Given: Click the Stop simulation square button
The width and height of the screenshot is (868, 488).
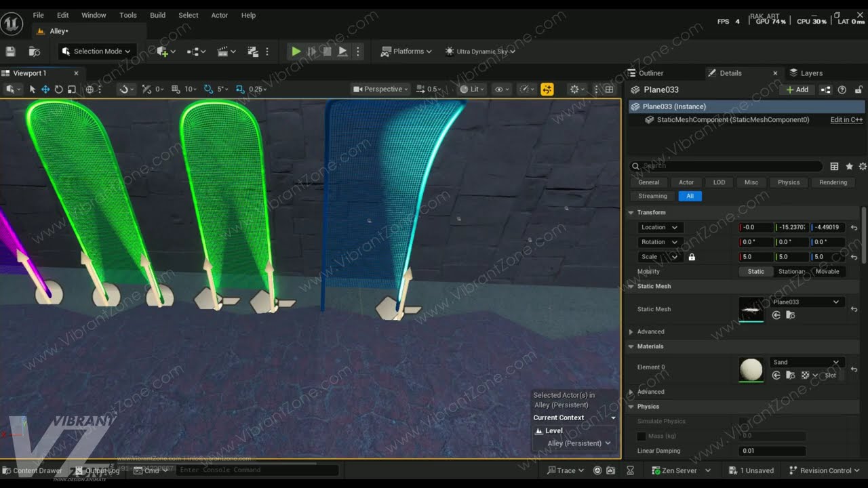Looking at the screenshot, I should click(x=327, y=51).
